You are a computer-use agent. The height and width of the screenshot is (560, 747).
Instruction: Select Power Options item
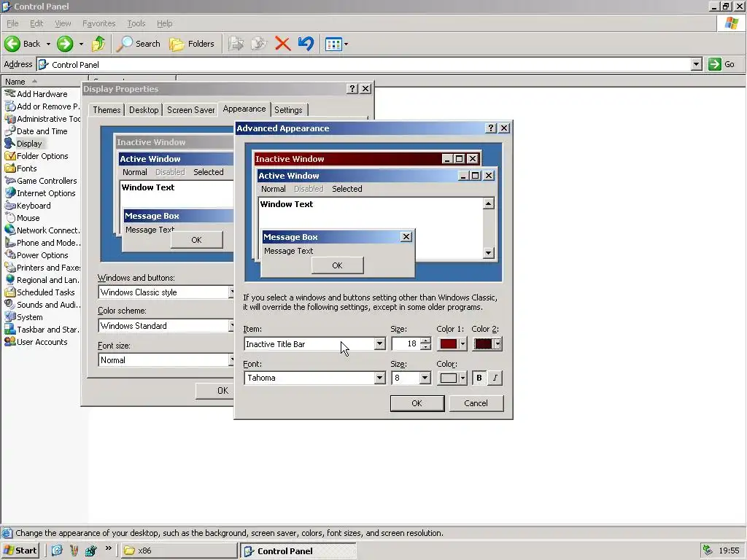36,254
